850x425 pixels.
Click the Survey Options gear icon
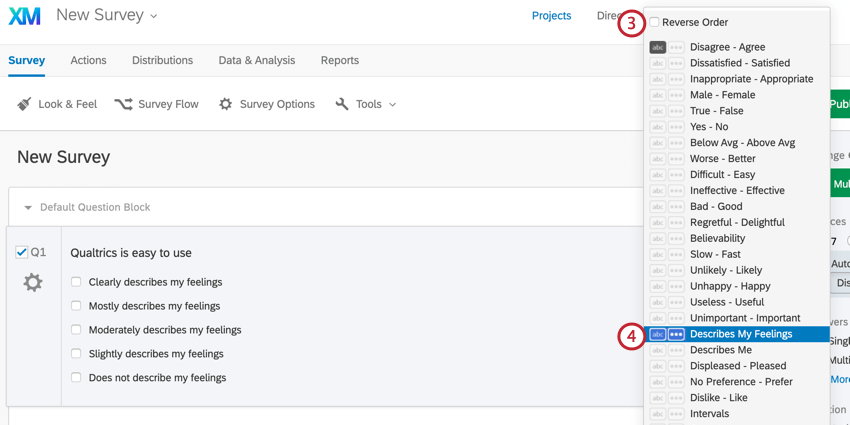coord(226,104)
